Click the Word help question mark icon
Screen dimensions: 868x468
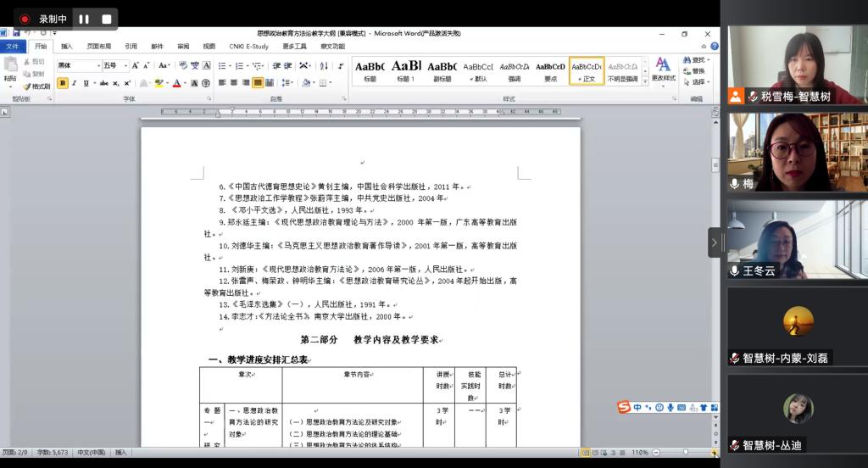point(715,46)
